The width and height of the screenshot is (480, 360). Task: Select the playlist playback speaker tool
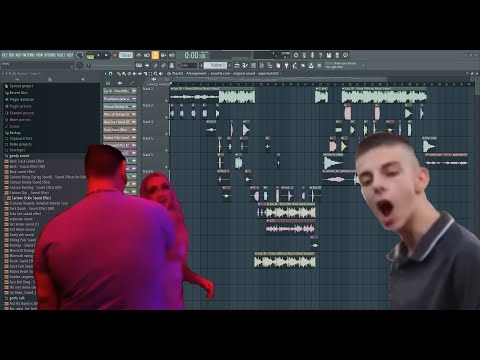click(161, 74)
